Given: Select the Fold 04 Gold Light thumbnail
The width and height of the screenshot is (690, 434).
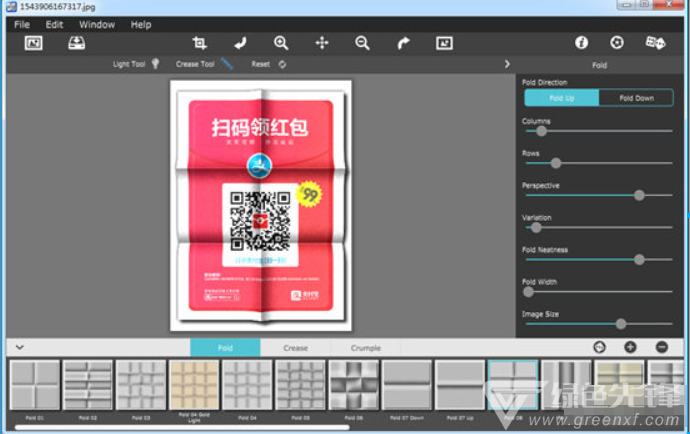Looking at the screenshot, I should coord(194,385).
